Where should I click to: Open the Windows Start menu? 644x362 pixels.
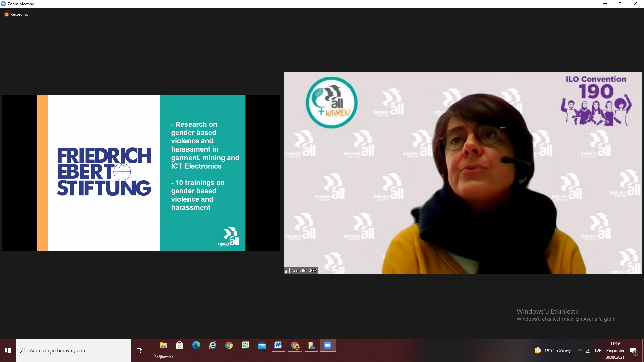[8, 350]
